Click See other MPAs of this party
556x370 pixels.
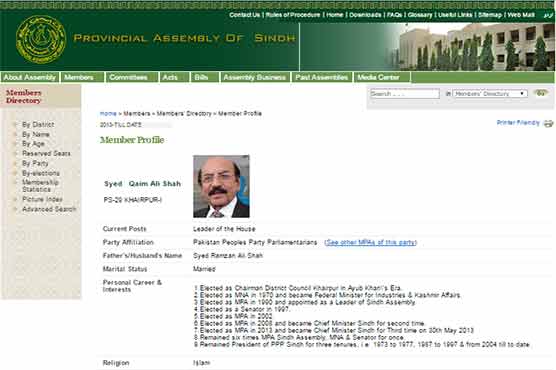pyautogui.click(x=371, y=242)
